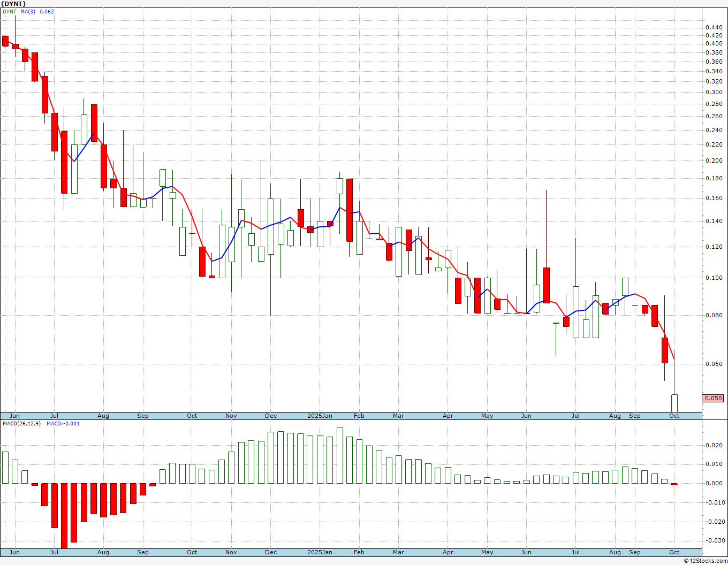
Task: Select Apr on the MACD panel time axis
Action: click(x=448, y=552)
